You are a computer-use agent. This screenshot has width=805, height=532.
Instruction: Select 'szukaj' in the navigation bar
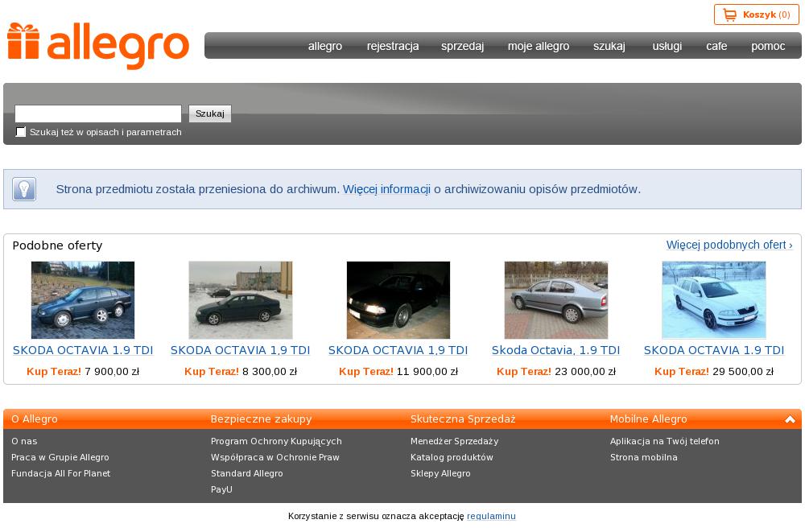[x=609, y=46]
